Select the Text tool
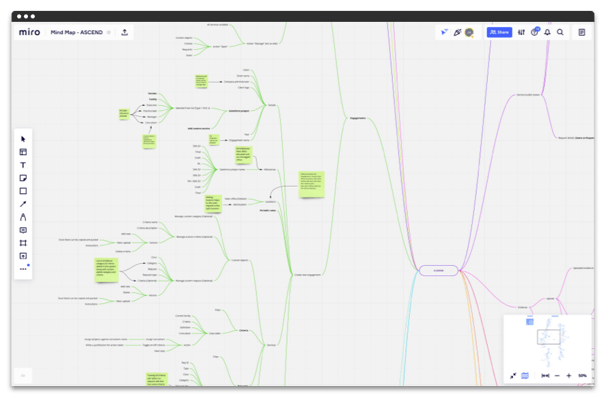 (x=23, y=165)
